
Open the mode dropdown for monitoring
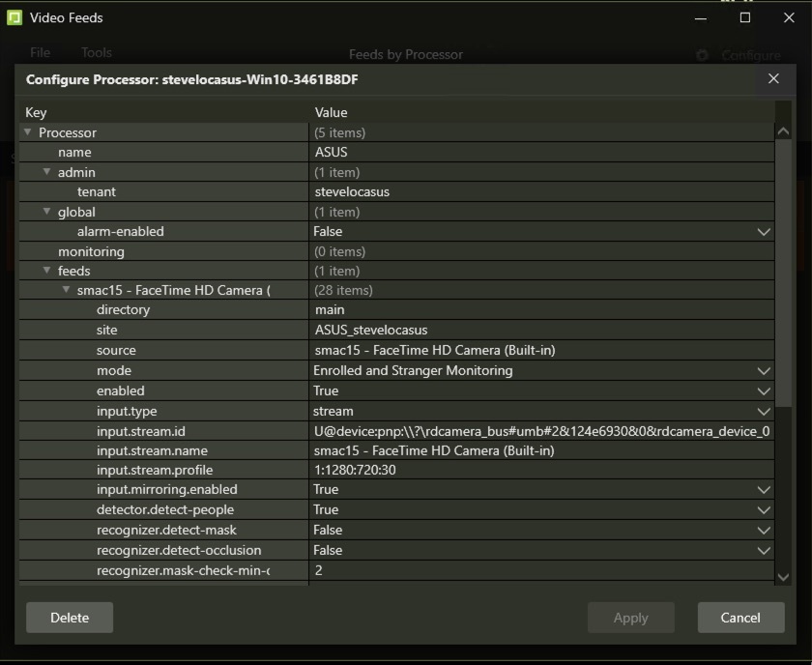coord(764,371)
